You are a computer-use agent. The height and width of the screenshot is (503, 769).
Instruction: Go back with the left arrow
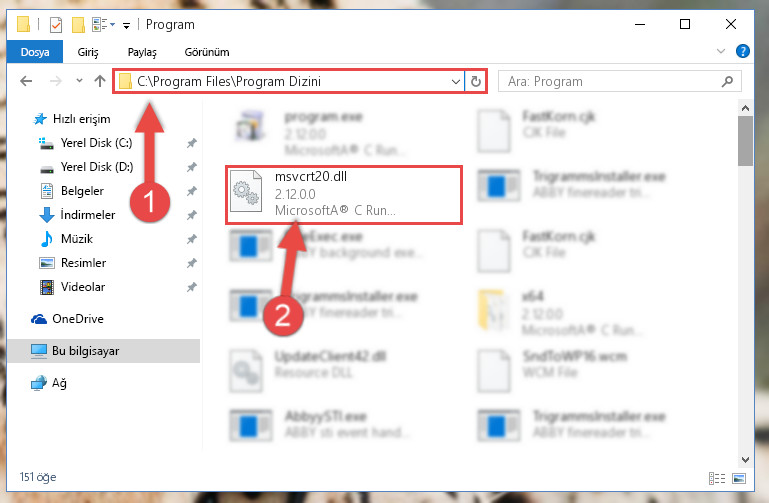26,81
